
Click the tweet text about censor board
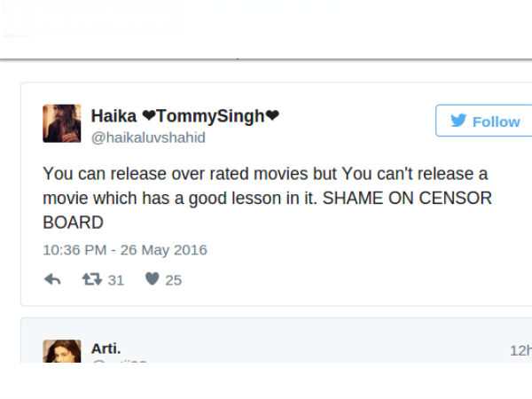pyautogui.click(x=266, y=197)
